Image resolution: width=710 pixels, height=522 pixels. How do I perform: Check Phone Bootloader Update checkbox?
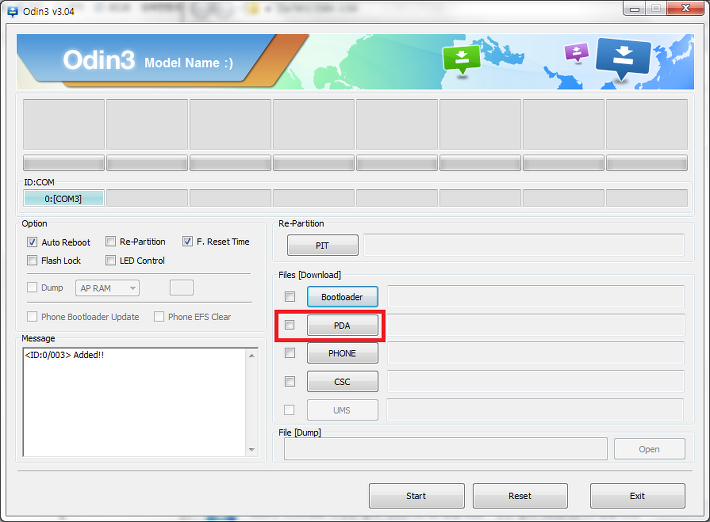pyautogui.click(x=32, y=316)
